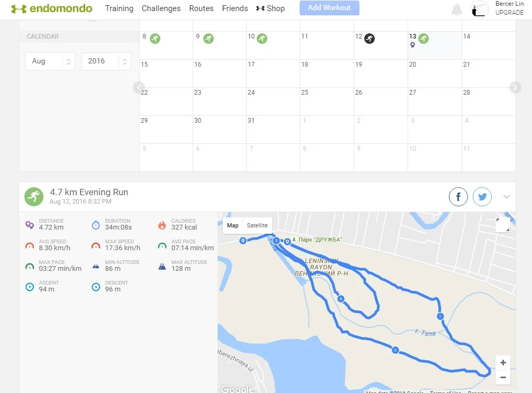532x393 pixels.
Task: Zoom out on the map
Action: pos(503,378)
